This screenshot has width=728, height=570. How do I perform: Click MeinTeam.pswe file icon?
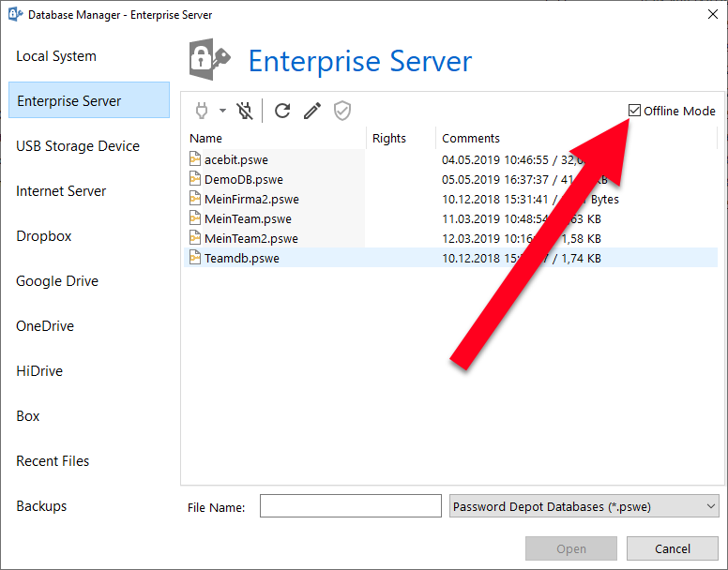195,218
